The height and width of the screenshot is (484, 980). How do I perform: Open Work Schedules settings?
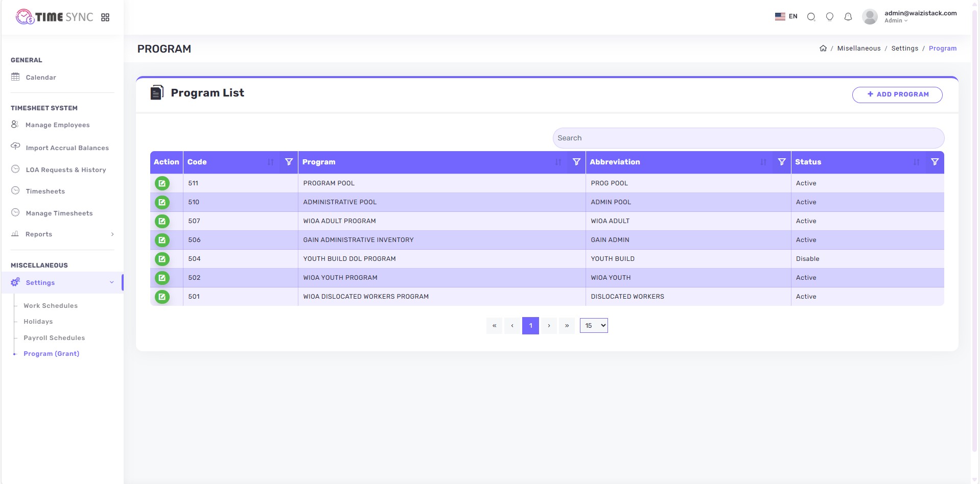click(51, 306)
